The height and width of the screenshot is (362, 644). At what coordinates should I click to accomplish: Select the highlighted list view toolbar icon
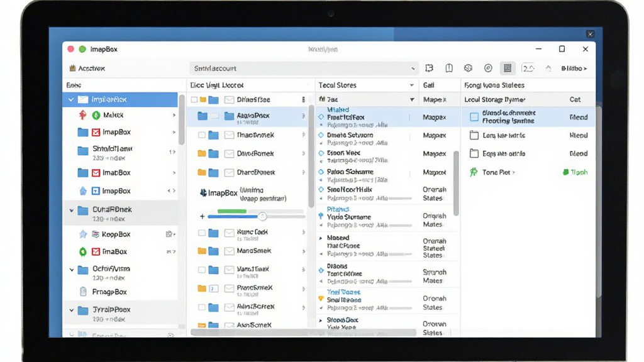(508, 68)
